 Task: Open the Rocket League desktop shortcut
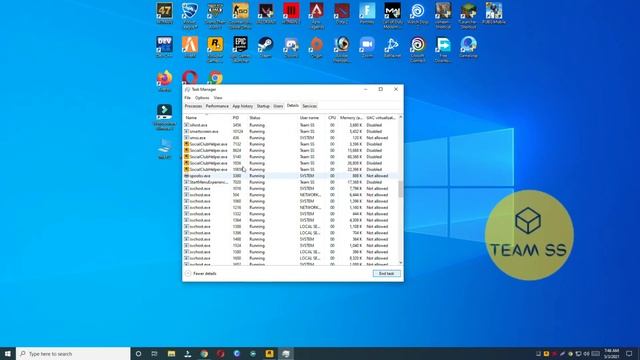pos(190,16)
